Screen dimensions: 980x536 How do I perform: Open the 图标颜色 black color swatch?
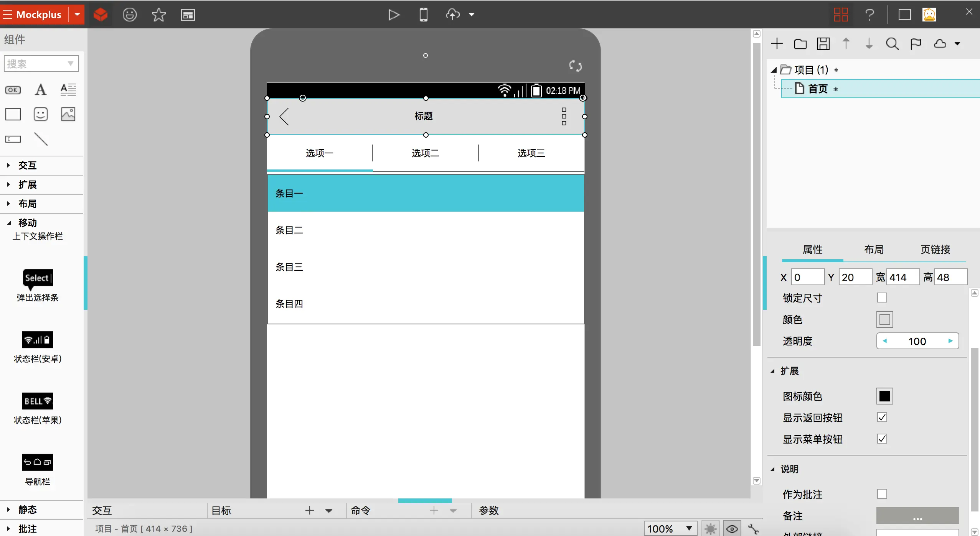pyautogui.click(x=884, y=396)
